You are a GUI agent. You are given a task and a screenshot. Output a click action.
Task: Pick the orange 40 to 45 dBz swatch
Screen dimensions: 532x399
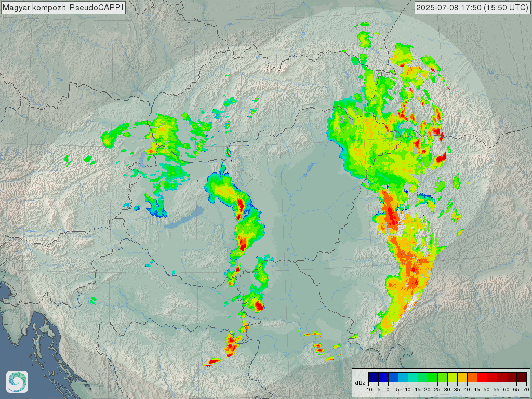(x=472, y=377)
